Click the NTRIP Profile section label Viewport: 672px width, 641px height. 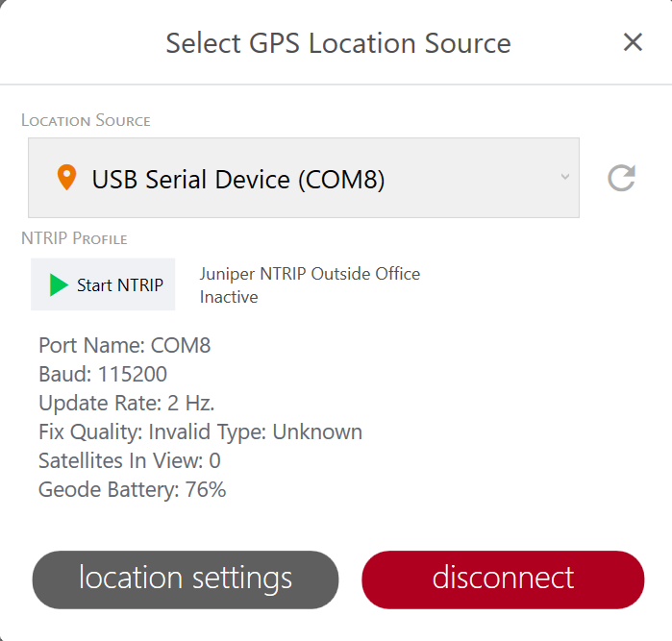tap(74, 238)
